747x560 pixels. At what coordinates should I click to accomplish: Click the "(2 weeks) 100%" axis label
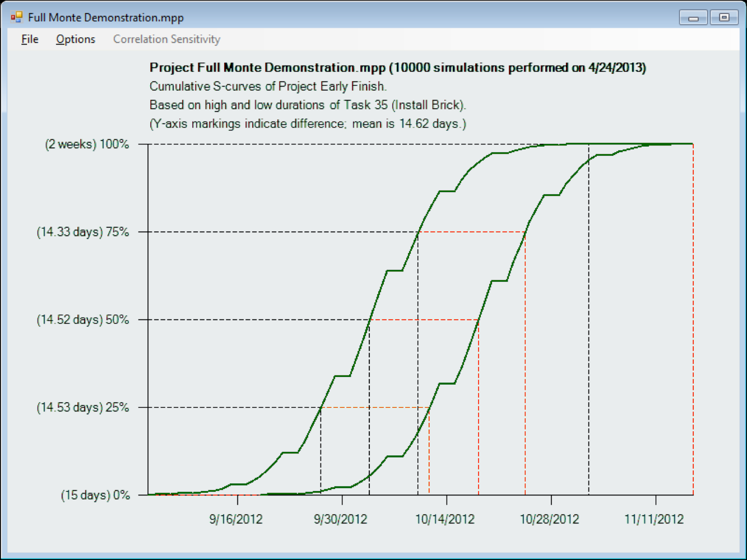pos(87,144)
